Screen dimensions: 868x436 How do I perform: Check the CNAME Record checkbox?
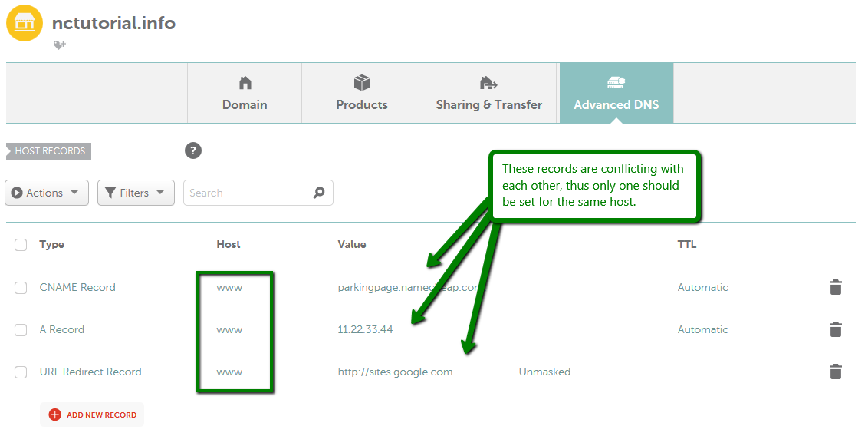coord(21,288)
